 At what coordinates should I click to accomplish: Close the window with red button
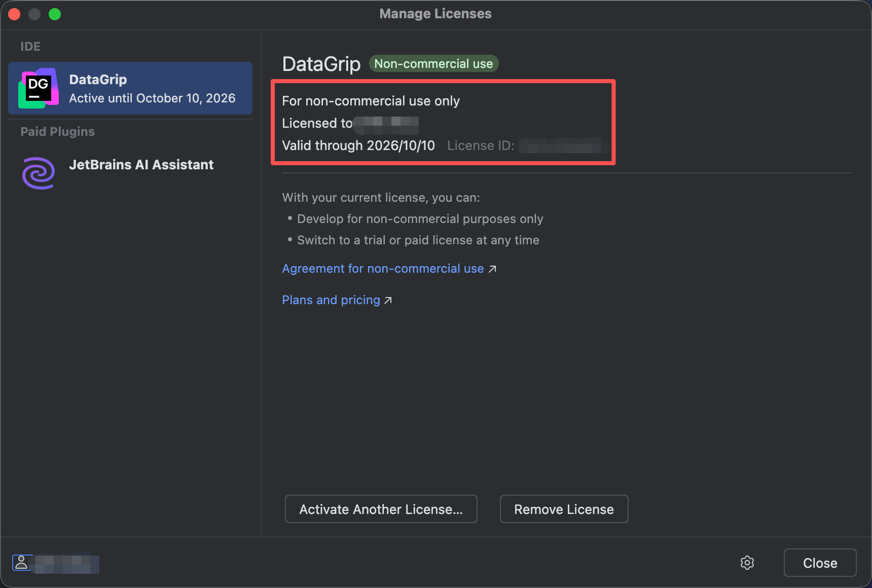coord(14,14)
